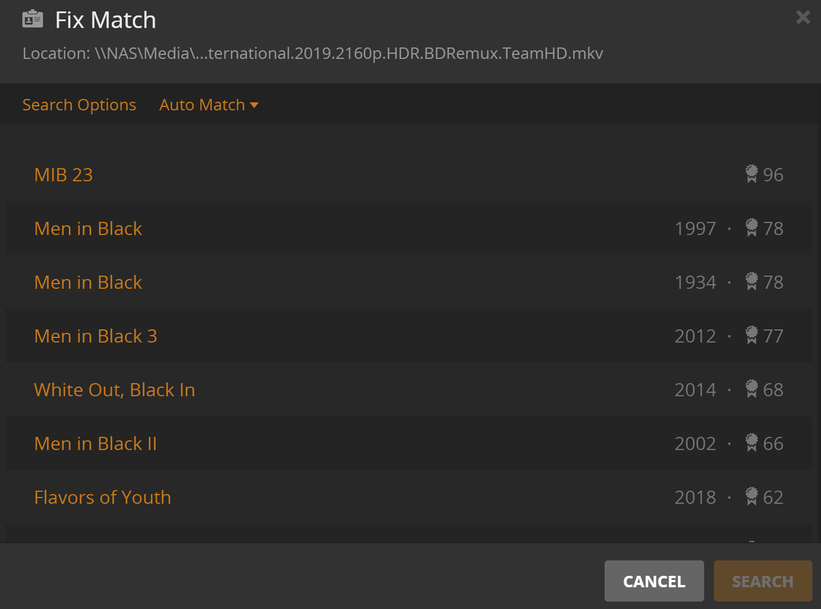Click the score badge on Men in Black 1934
This screenshot has height=609, width=821.
tap(751, 282)
